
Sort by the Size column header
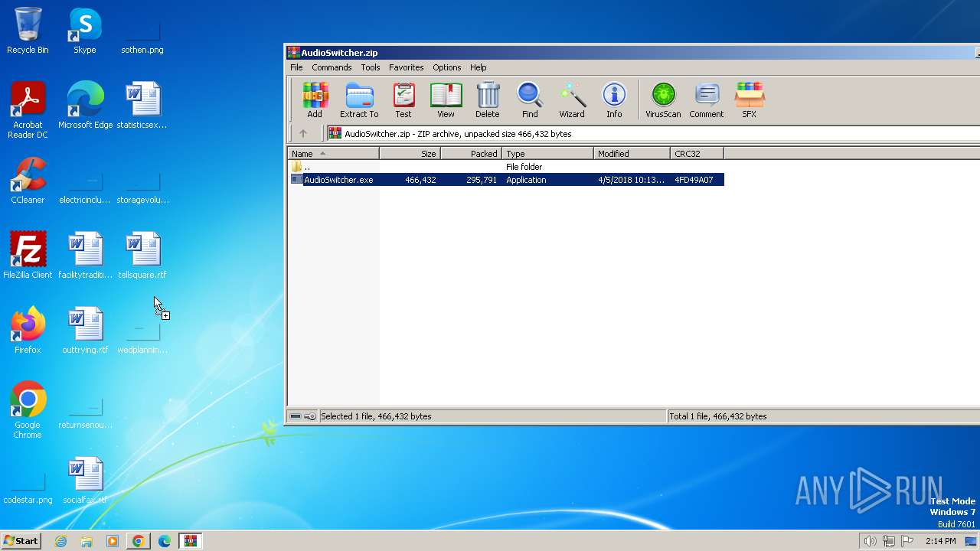pyautogui.click(x=410, y=154)
